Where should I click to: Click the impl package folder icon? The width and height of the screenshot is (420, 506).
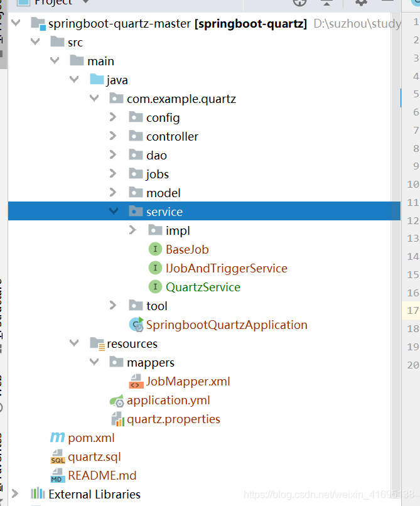coord(155,229)
